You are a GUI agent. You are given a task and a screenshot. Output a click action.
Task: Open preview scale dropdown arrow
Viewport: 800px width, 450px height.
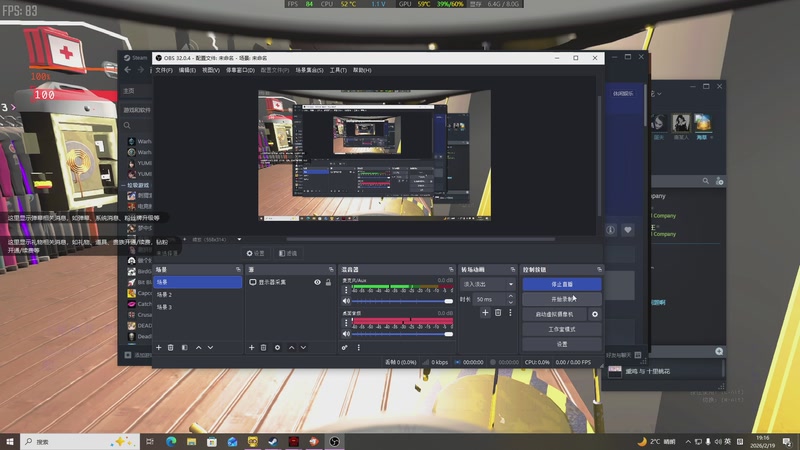pyautogui.click(x=239, y=239)
